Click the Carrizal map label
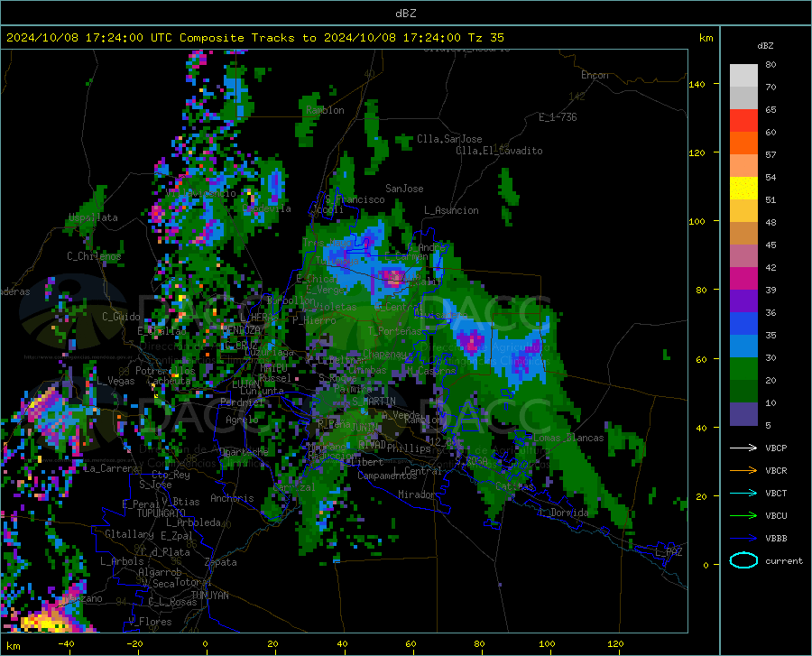This screenshot has width=812, height=656. (293, 487)
